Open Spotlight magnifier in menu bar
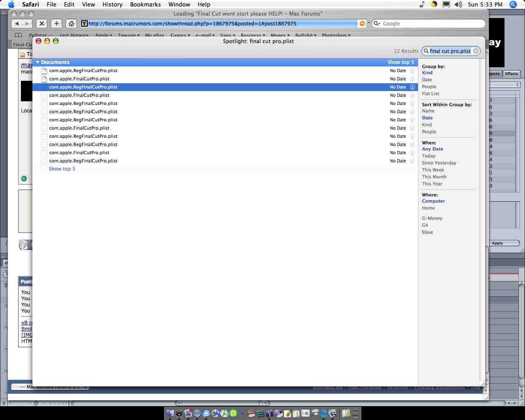525x420 pixels. pyautogui.click(x=513, y=5)
